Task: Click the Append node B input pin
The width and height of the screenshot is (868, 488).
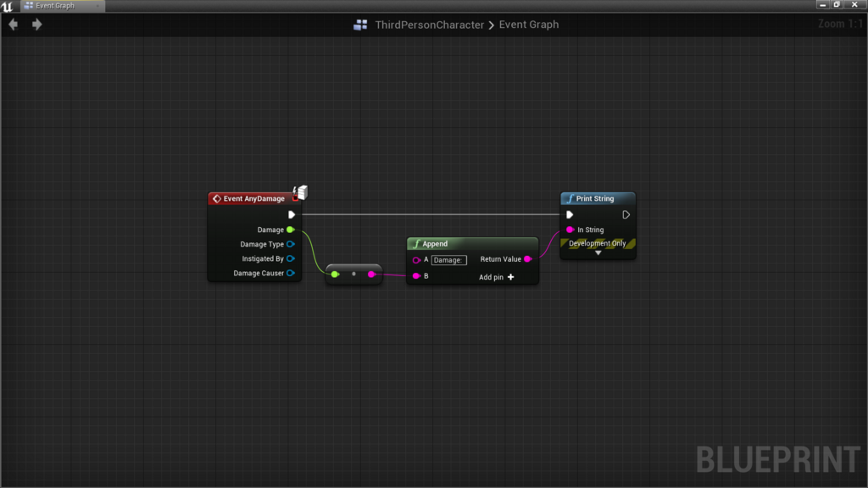Action: click(x=416, y=276)
